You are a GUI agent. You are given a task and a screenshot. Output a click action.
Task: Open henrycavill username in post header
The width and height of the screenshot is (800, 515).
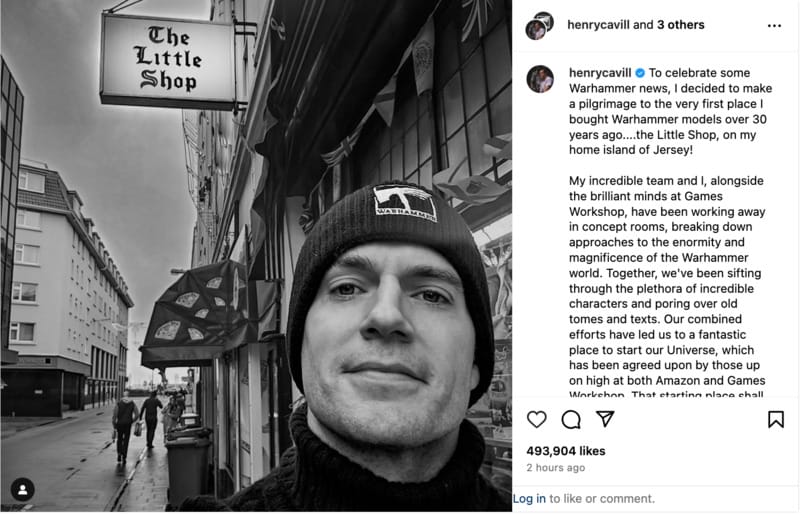[598, 24]
